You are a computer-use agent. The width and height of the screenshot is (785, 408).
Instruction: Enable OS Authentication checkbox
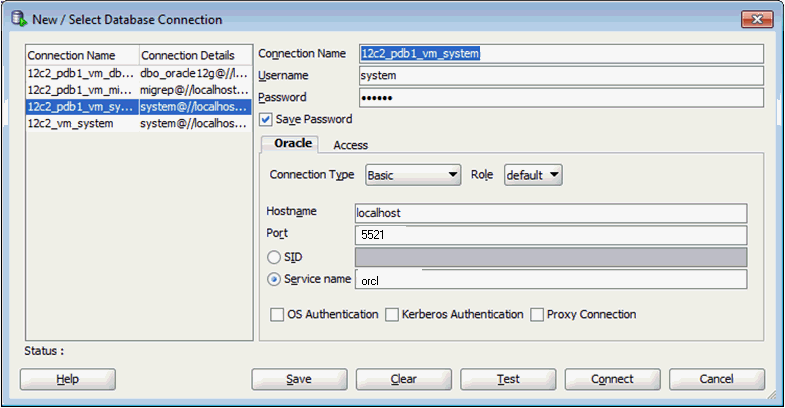277,314
